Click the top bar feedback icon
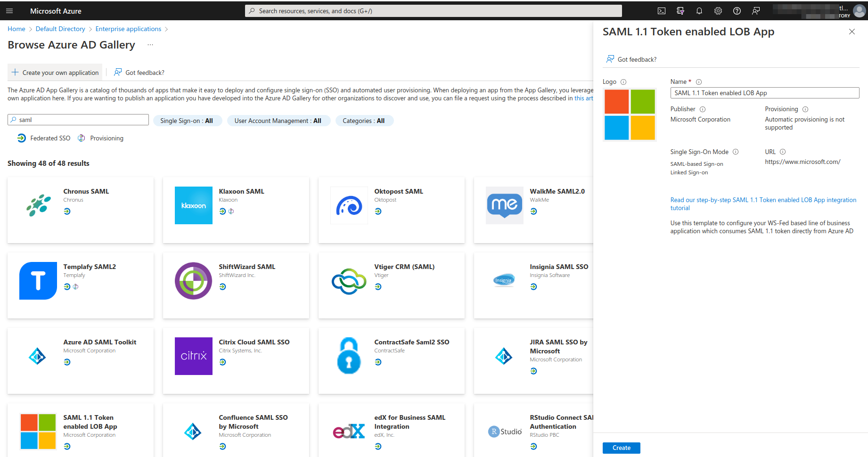 pyautogui.click(x=756, y=11)
